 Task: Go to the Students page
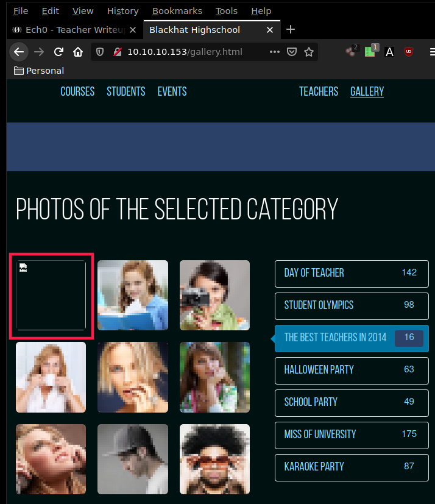[x=126, y=91]
